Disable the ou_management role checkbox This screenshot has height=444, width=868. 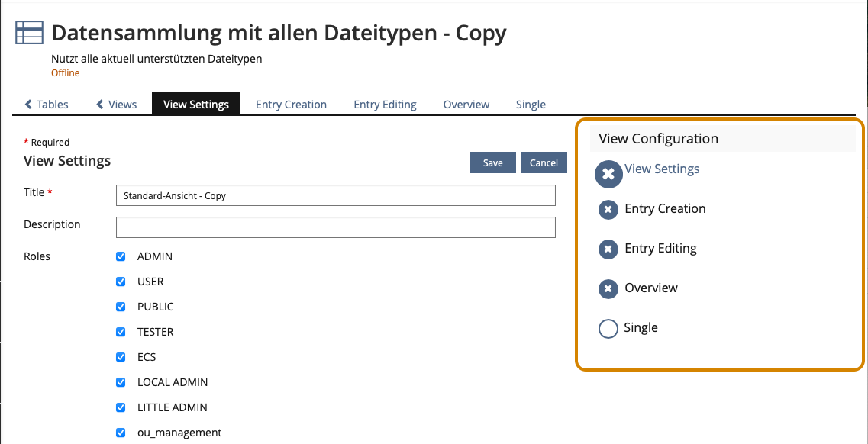(121, 433)
